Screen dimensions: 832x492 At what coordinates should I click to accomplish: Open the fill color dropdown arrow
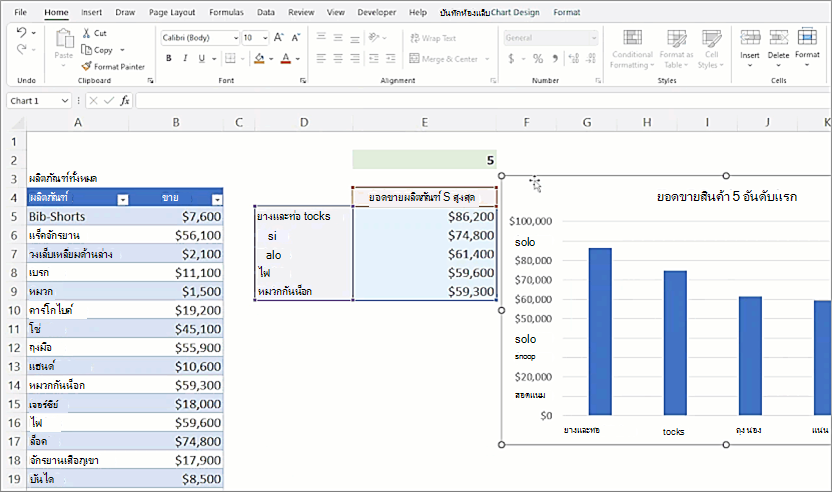click(x=271, y=59)
